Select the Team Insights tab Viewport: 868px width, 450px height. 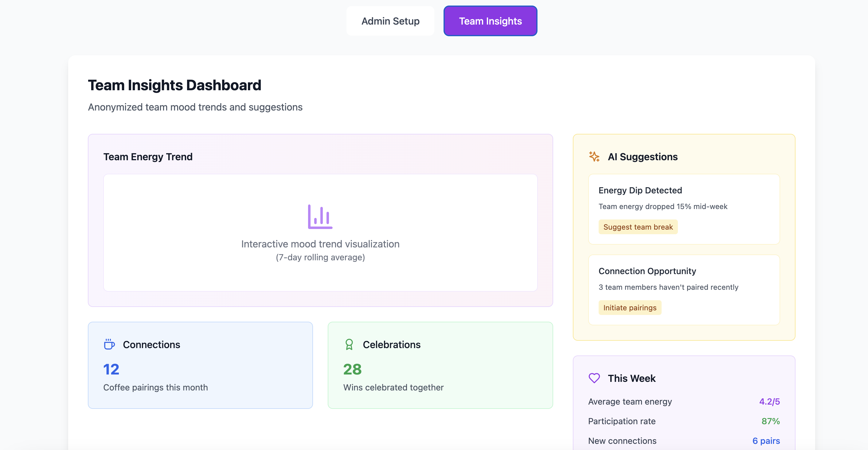[490, 21]
